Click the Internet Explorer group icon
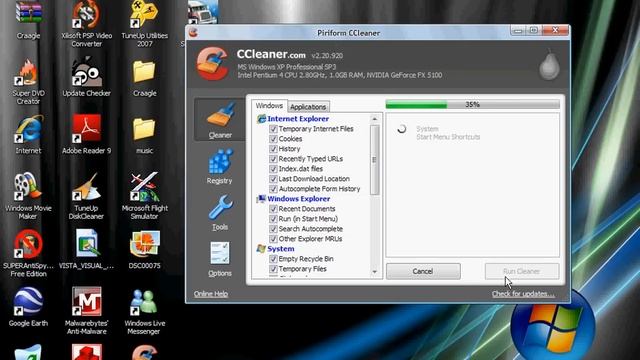This screenshot has width=640, height=360. pos(261,119)
